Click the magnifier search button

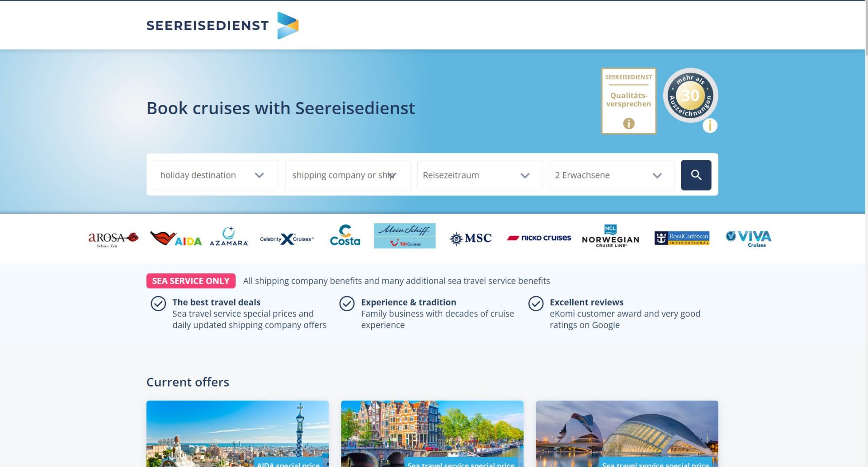click(x=696, y=175)
